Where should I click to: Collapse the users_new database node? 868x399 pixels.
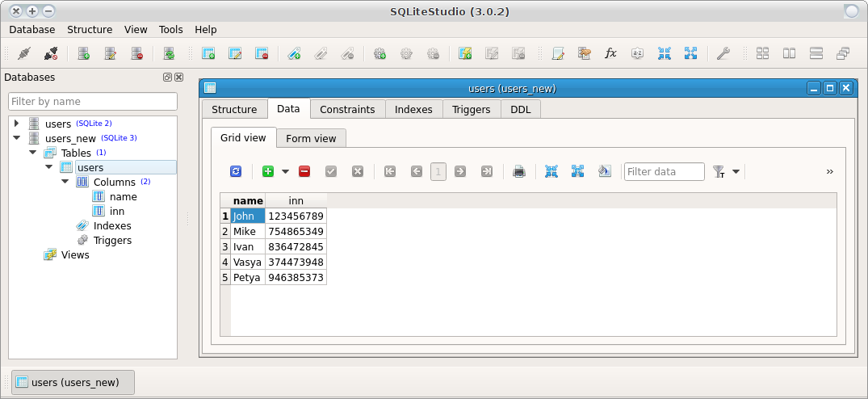17,138
